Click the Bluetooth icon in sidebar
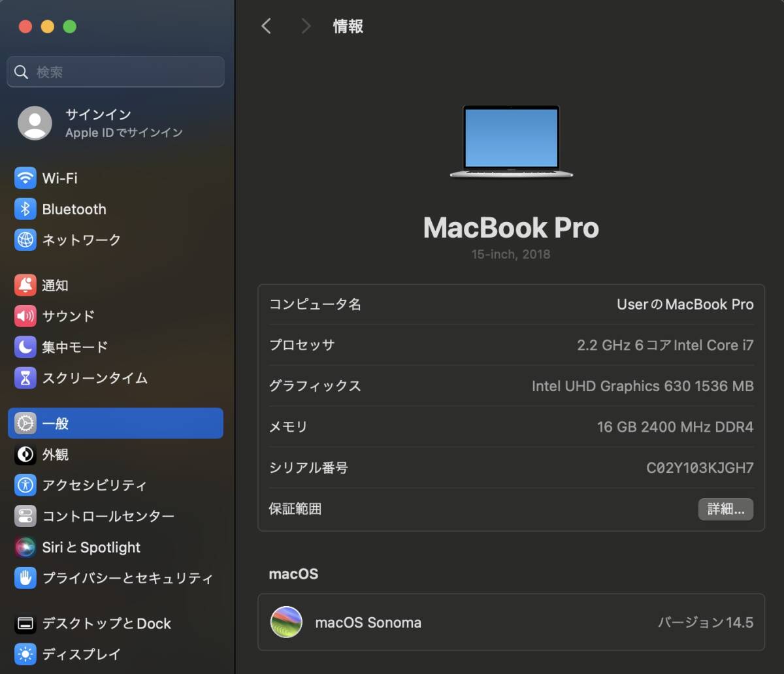 (25, 209)
